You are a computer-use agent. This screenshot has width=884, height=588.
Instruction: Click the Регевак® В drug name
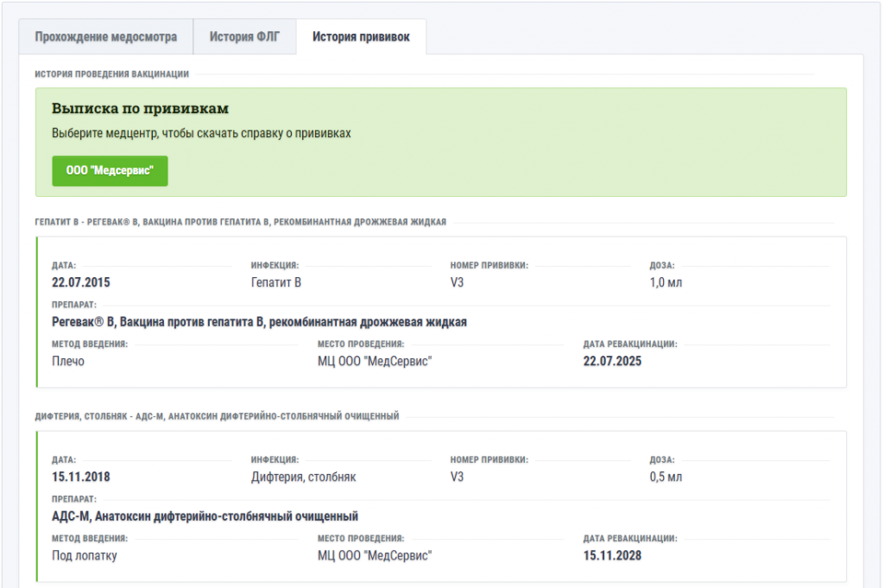tap(259, 322)
